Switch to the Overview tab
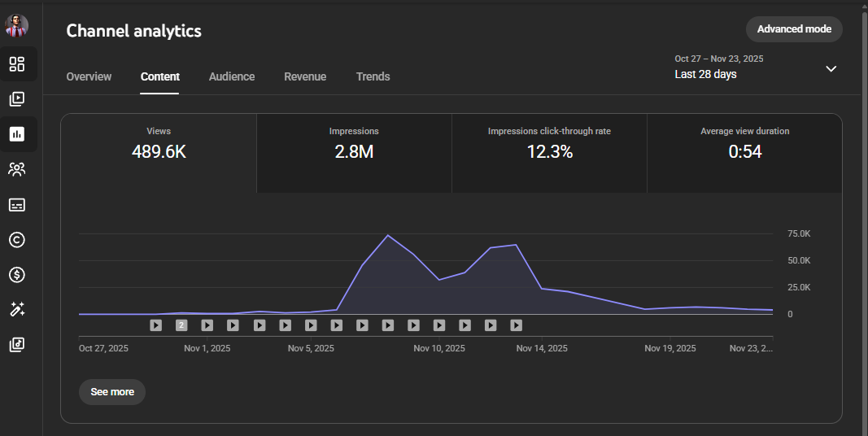Image resolution: width=868 pixels, height=436 pixels. pos(89,76)
